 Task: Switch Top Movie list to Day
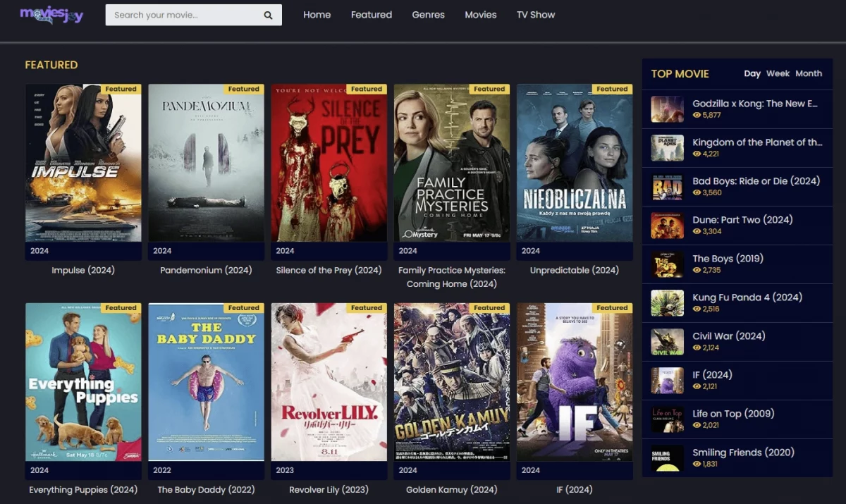pyautogui.click(x=752, y=73)
